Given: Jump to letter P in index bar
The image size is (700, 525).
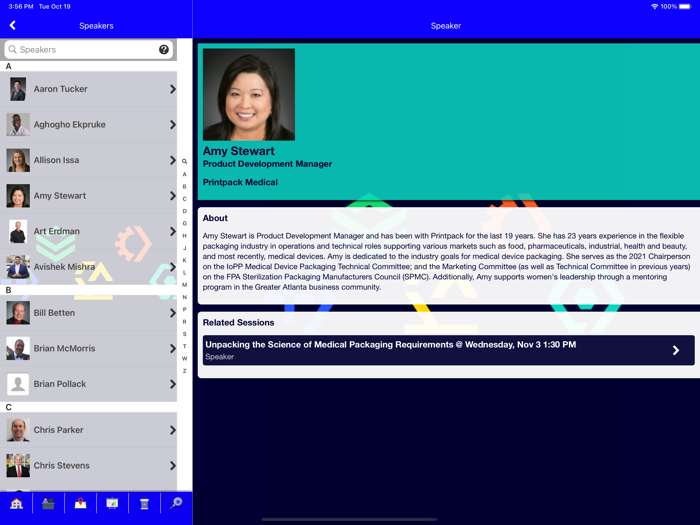Looking at the screenshot, I should pos(184,309).
